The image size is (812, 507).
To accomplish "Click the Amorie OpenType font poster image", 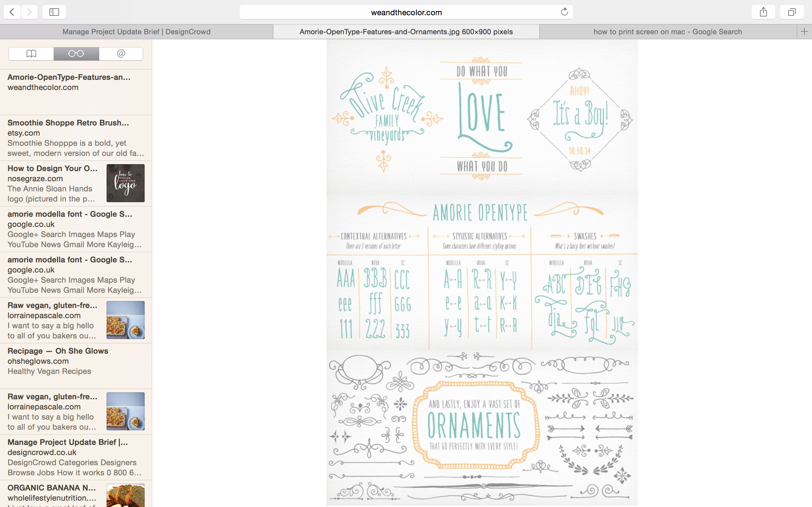I will pyautogui.click(x=482, y=272).
